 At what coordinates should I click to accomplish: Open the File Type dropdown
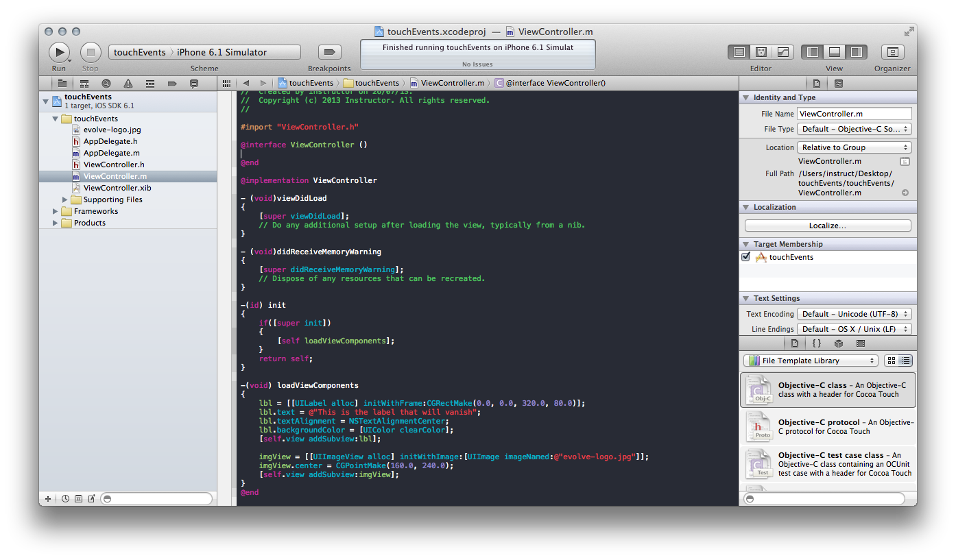(x=855, y=129)
